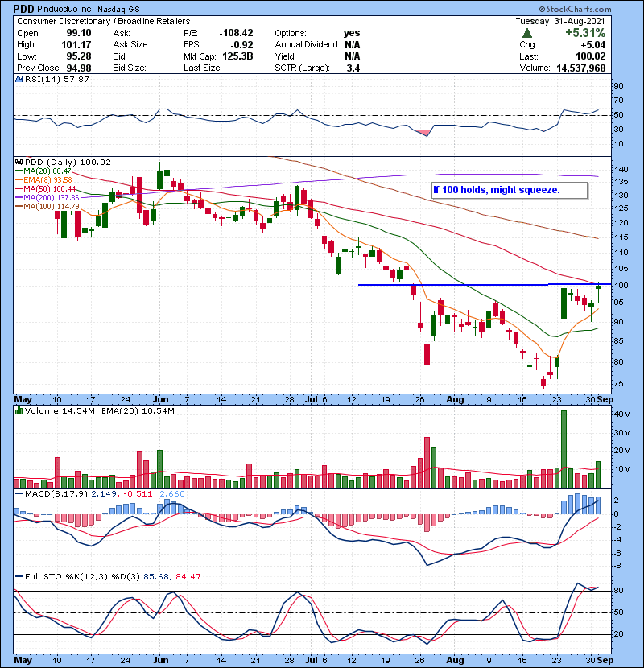Click the red oversold shaded area on RSI
This screenshot has height=668, width=644.
point(422,133)
